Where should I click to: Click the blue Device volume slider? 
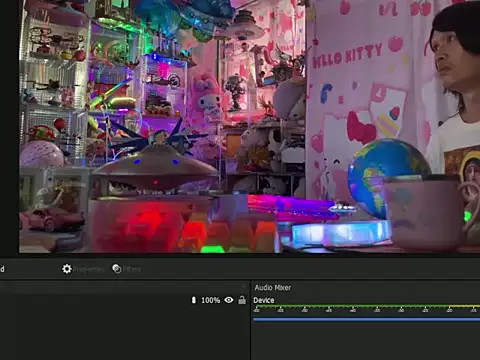[366, 319]
